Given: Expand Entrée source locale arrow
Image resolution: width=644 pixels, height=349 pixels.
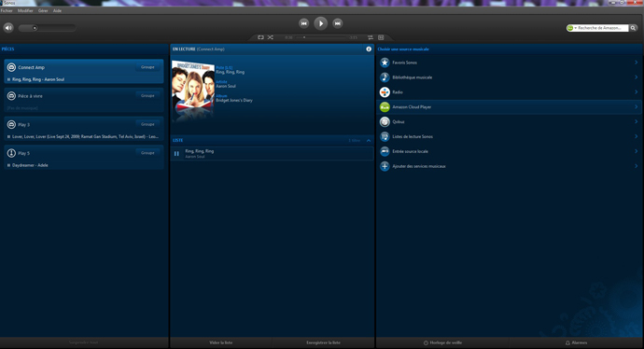Looking at the screenshot, I should pyautogui.click(x=636, y=151).
